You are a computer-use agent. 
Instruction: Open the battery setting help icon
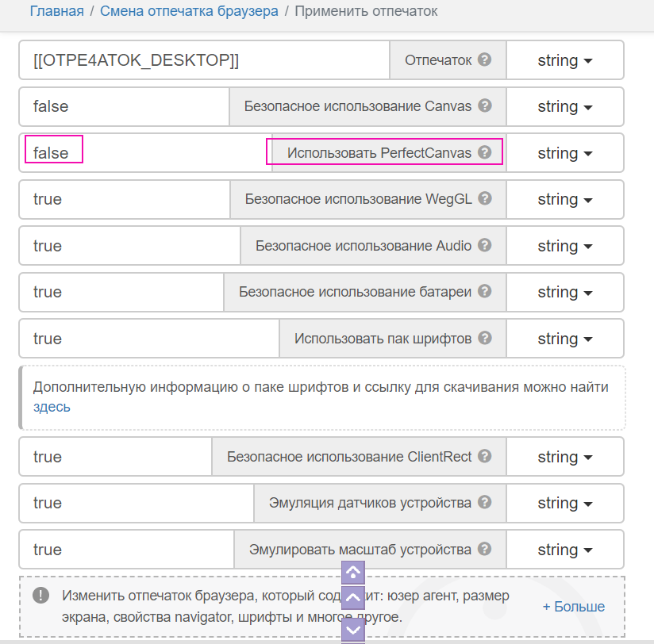pos(485,292)
